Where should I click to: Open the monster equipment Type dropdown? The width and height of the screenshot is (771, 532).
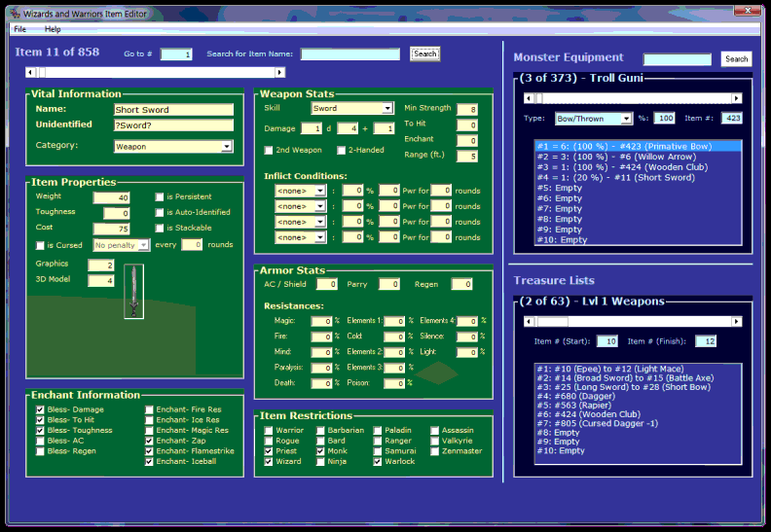coord(626,119)
